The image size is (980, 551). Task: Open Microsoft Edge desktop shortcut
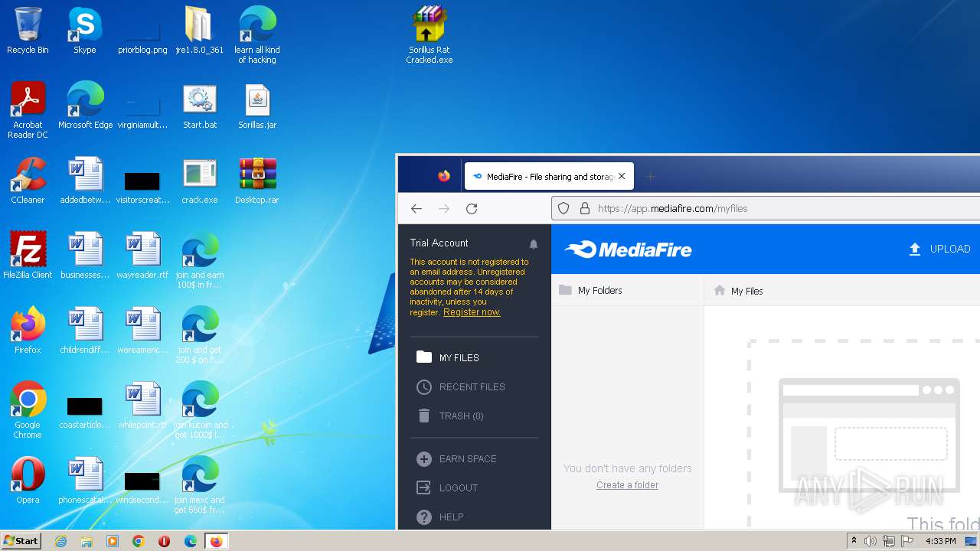click(85, 106)
